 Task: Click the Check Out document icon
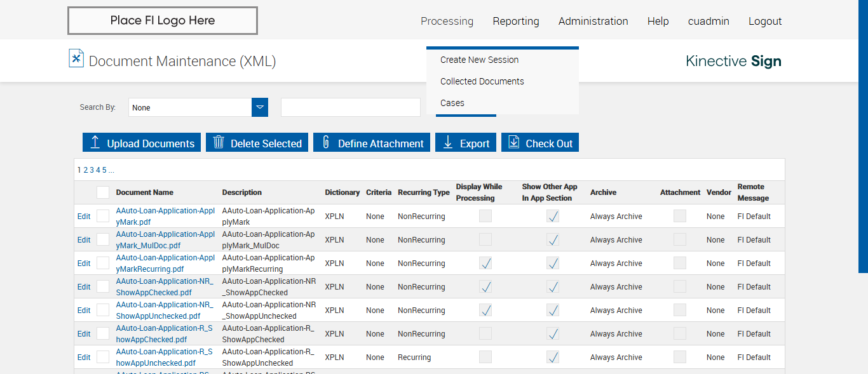pyautogui.click(x=513, y=143)
